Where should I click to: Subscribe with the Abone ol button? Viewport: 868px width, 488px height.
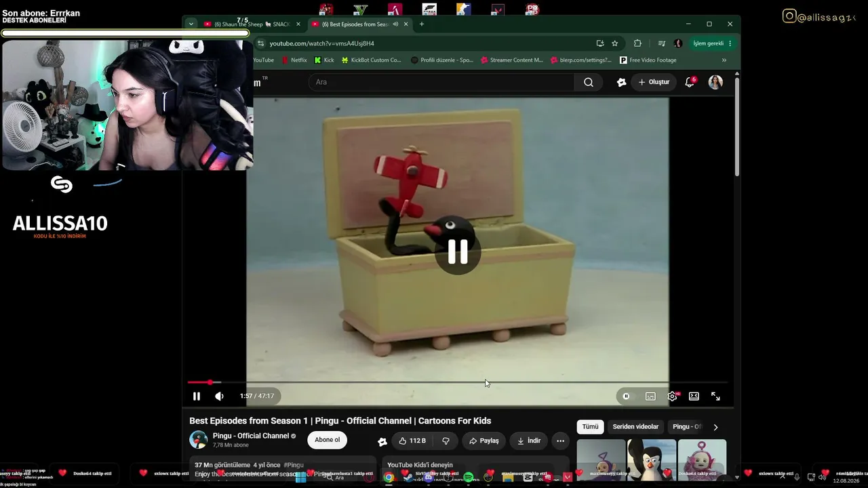pyautogui.click(x=327, y=440)
